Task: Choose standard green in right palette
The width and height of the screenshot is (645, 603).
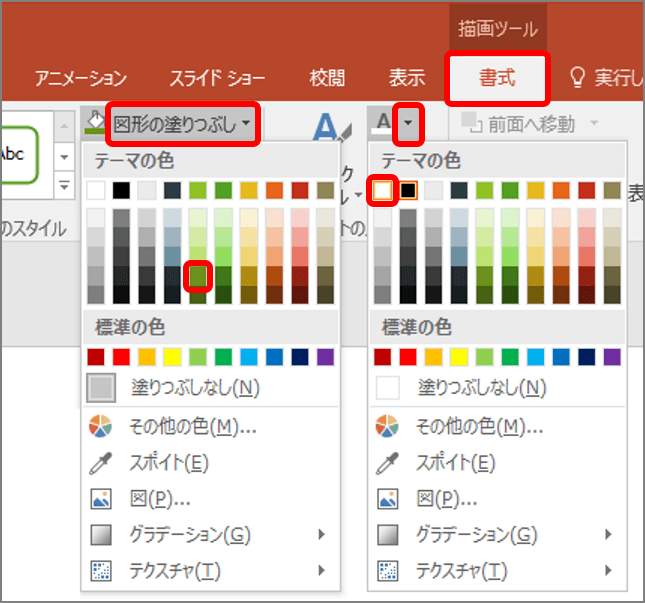Action: tap(510, 357)
